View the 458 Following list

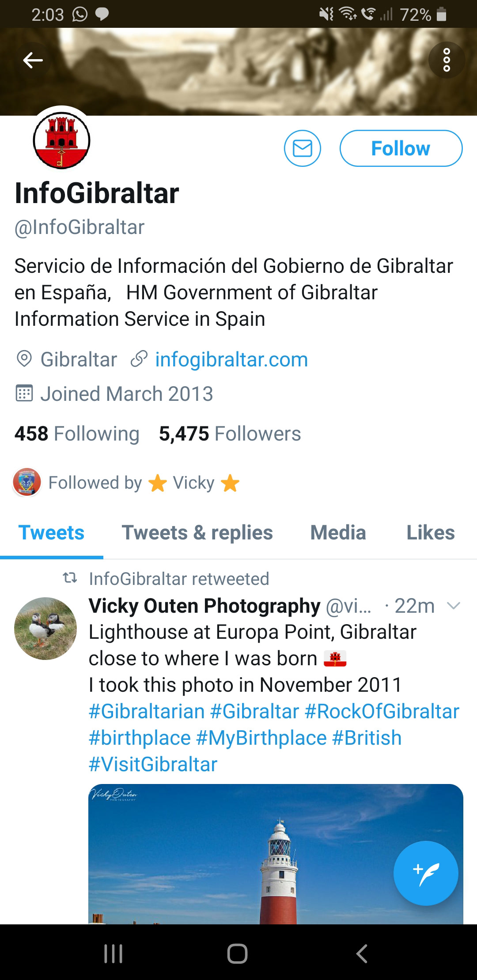pos(77,433)
